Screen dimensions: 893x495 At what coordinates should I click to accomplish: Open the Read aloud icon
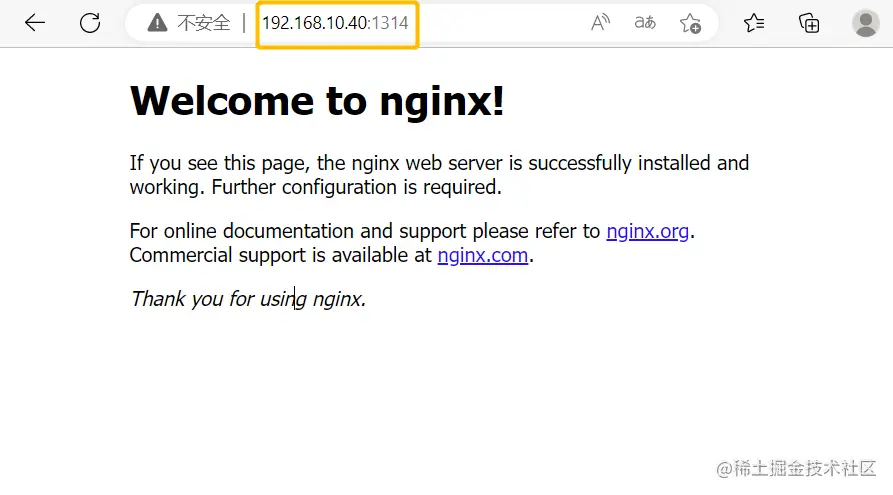coord(600,23)
